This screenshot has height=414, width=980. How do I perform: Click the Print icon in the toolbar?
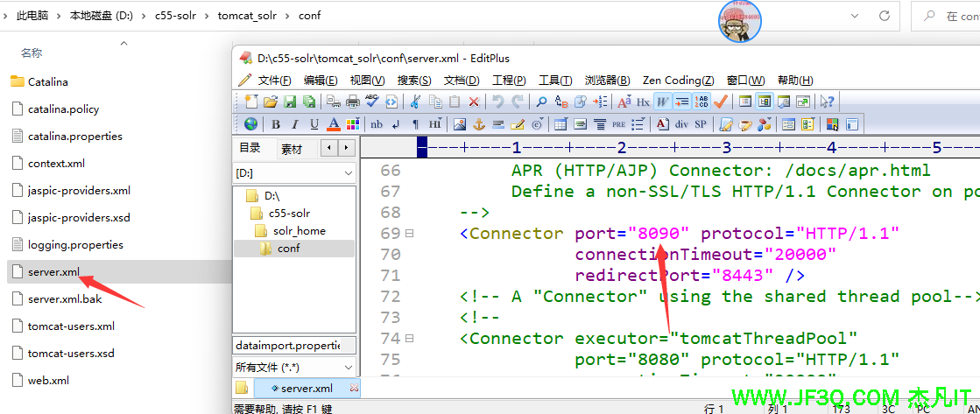[x=352, y=102]
